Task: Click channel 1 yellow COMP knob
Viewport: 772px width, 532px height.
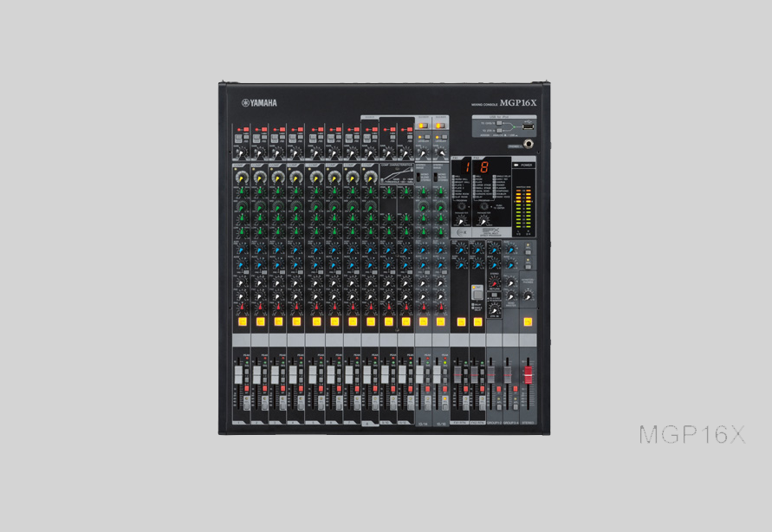Action: coord(240,176)
